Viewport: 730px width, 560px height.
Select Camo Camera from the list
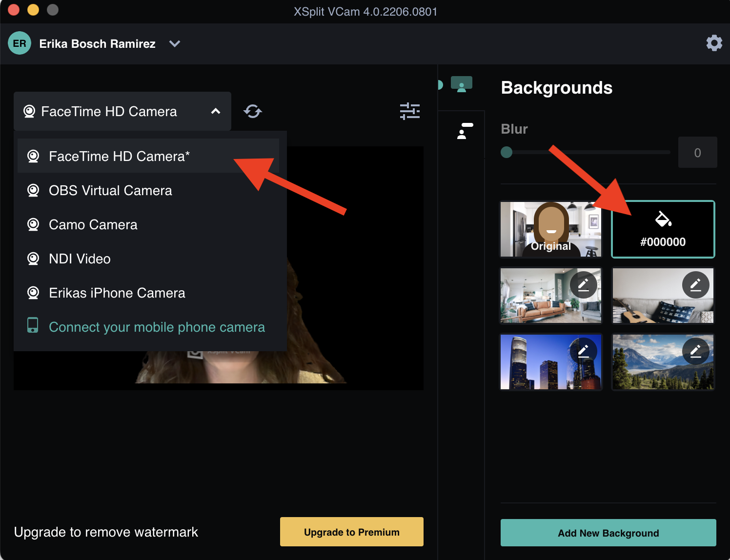148,224
